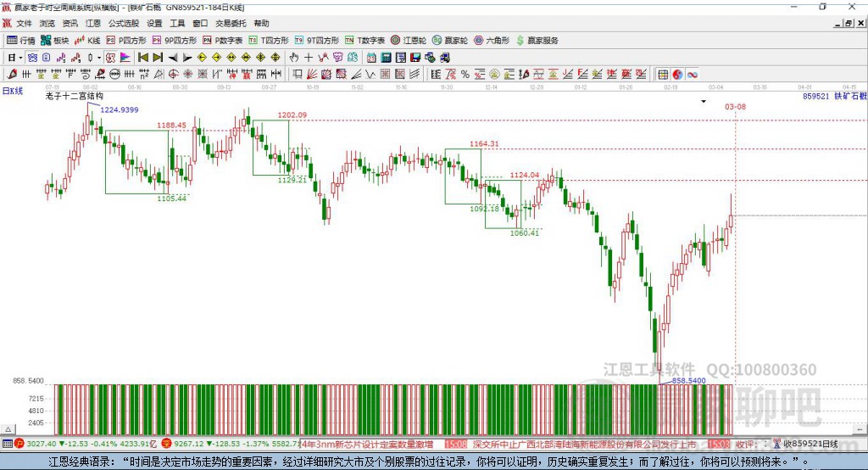This screenshot has width=868, height=470.
Task: Toggle the flag marker icon
Action: 125,57
